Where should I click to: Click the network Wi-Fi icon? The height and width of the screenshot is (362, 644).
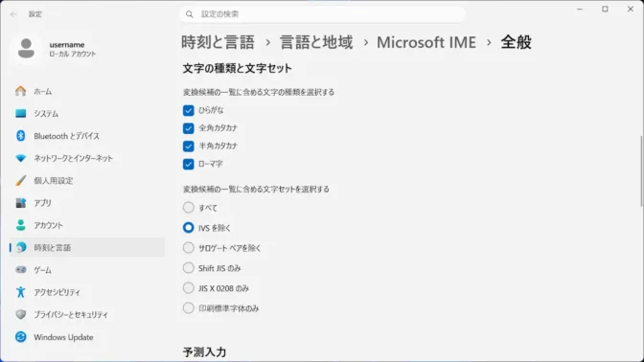20,158
